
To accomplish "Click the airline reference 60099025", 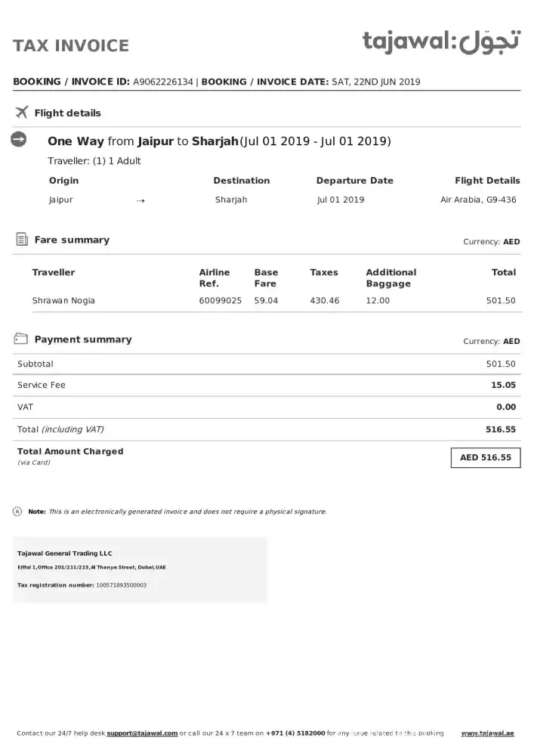I will [x=220, y=300].
